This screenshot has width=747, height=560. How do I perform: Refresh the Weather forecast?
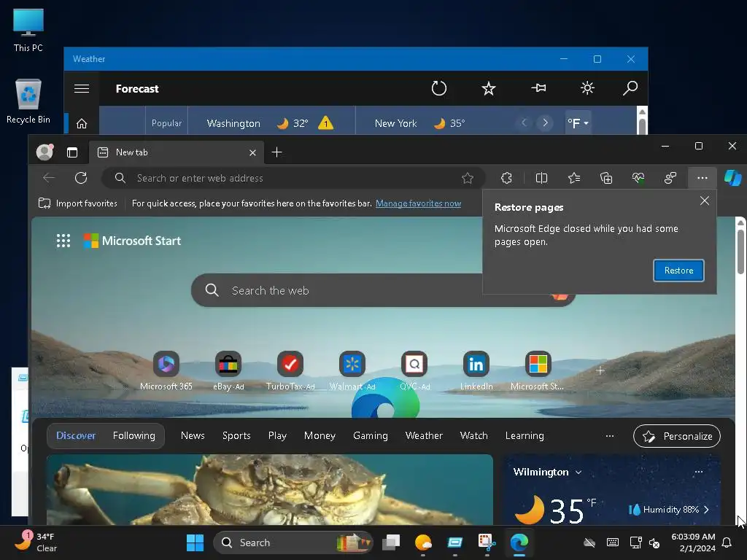tap(438, 88)
